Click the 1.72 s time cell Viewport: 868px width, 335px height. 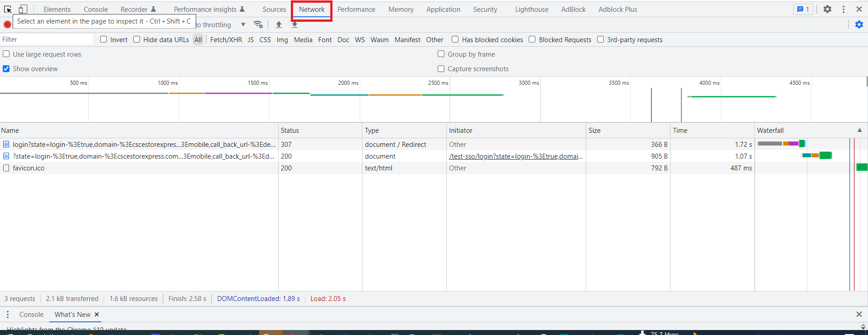pyautogui.click(x=712, y=144)
